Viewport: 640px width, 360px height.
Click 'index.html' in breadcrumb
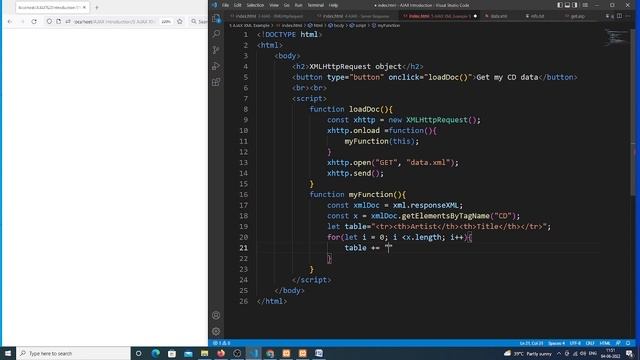(x=291, y=25)
